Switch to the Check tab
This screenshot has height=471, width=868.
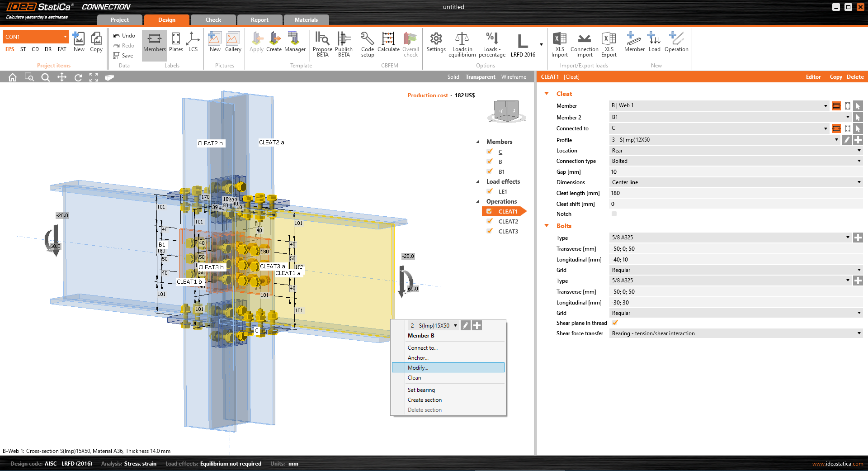point(213,20)
